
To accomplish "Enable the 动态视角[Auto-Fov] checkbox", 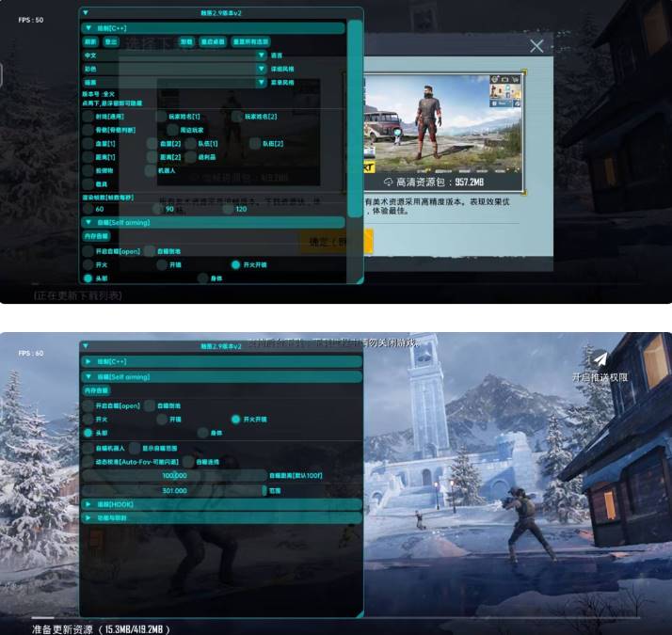I will pyautogui.click(x=88, y=462).
